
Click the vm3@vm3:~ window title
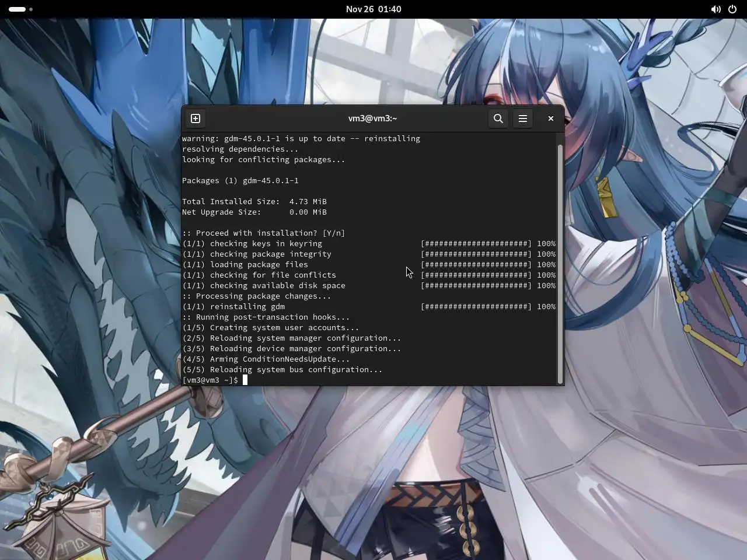(372, 118)
